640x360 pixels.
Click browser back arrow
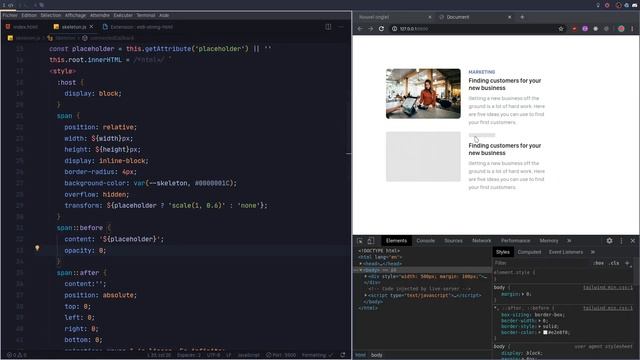click(360, 29)
